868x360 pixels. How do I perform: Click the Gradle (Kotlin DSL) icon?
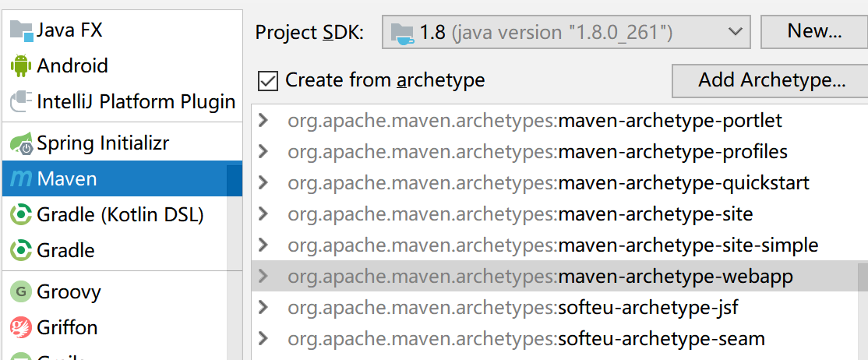[x=21, y=214]
